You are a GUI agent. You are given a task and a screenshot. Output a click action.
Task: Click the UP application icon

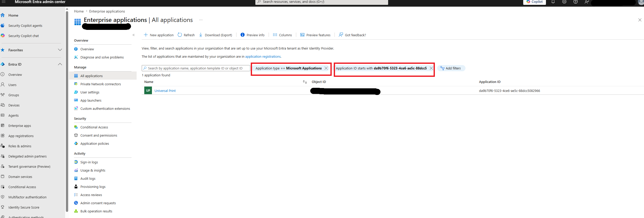[x=148, y=91]
